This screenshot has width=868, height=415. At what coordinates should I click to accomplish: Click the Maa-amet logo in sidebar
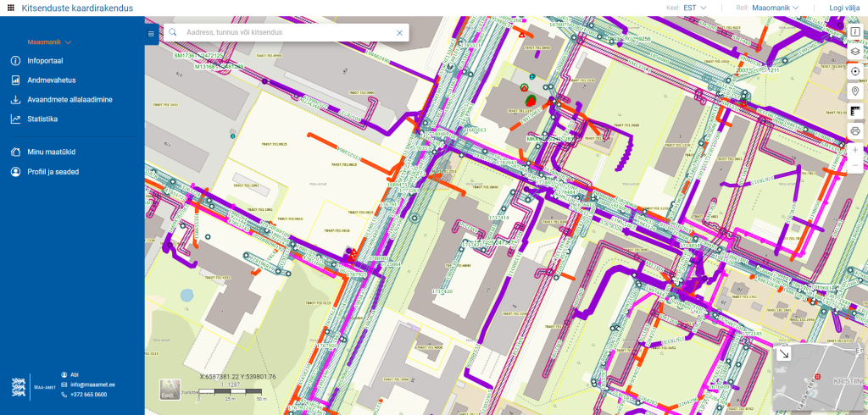pos(31,388)
